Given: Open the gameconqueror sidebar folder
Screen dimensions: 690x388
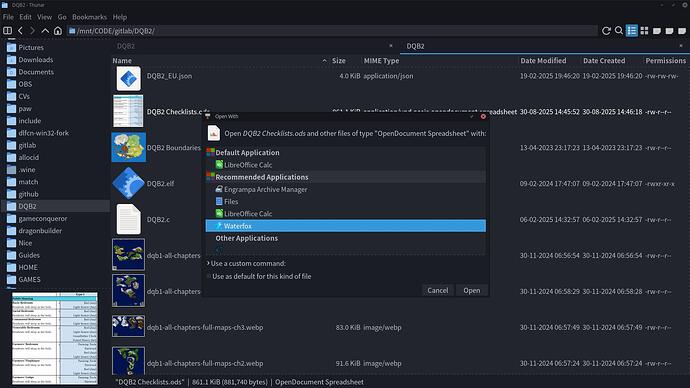Looking at the screenshot, I should 43,218.
